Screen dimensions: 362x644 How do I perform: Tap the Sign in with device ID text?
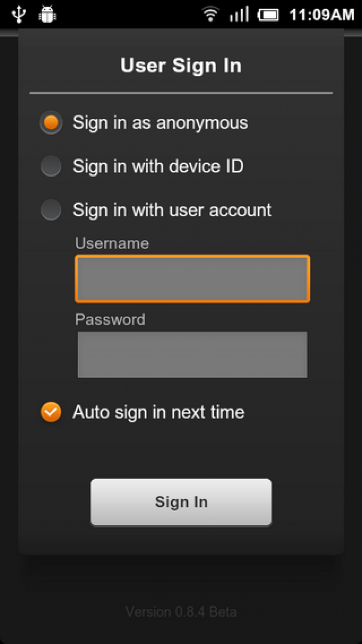(158, 167)
